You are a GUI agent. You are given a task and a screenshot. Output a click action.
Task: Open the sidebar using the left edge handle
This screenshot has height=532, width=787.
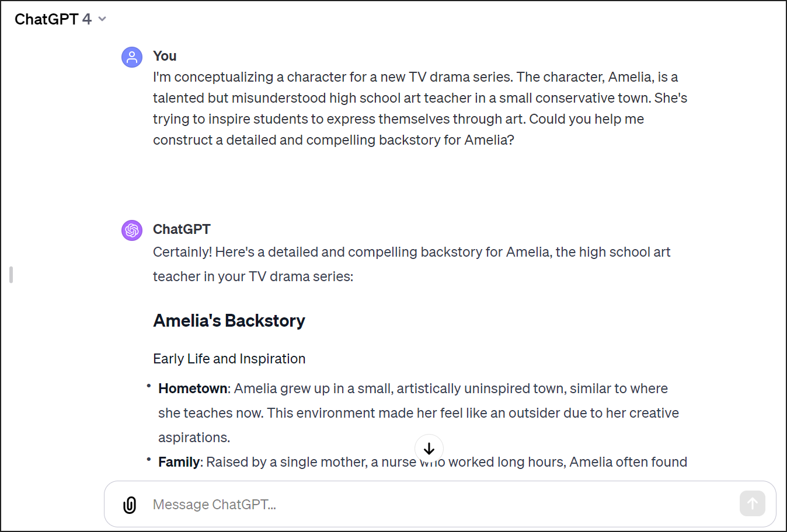[11, 275]
